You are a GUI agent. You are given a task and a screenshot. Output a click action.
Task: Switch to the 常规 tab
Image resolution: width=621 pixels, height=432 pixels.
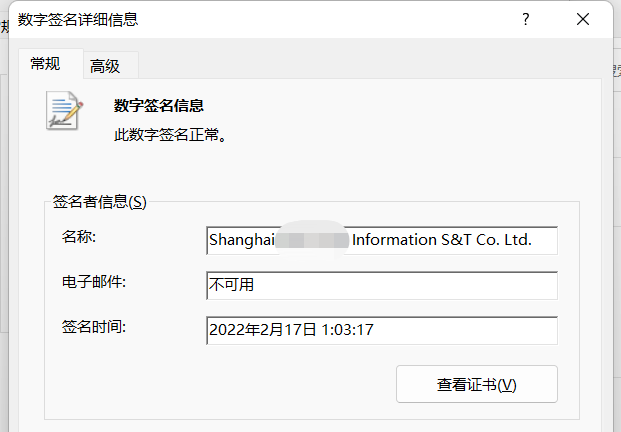pos(45,64)
